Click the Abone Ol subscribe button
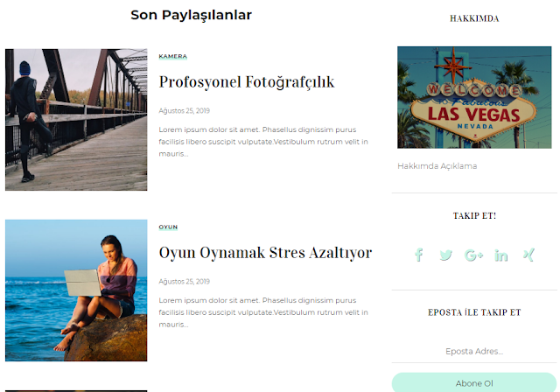The image size is (560, 392). point(474,383)
